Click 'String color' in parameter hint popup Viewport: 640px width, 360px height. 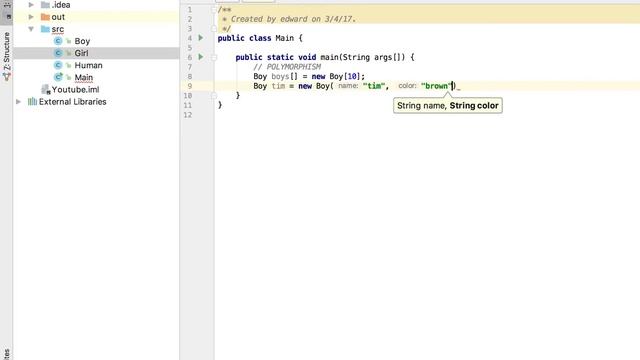coord(474,106)
